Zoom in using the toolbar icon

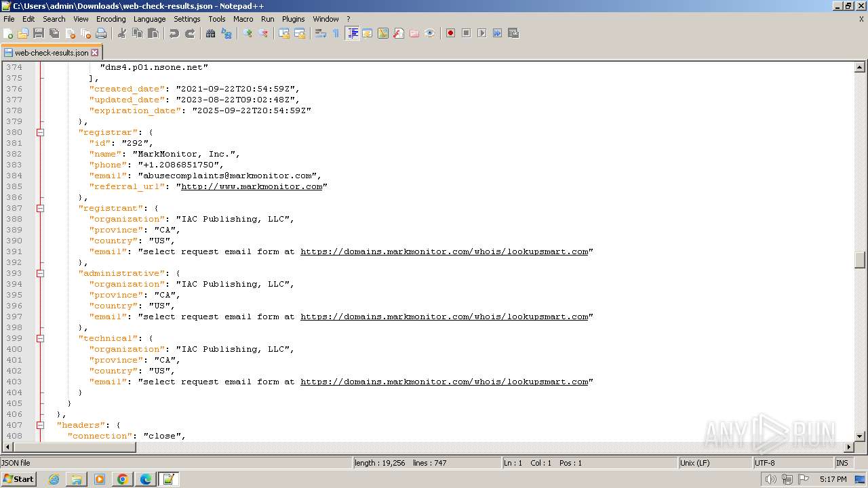tap(248, 33)
